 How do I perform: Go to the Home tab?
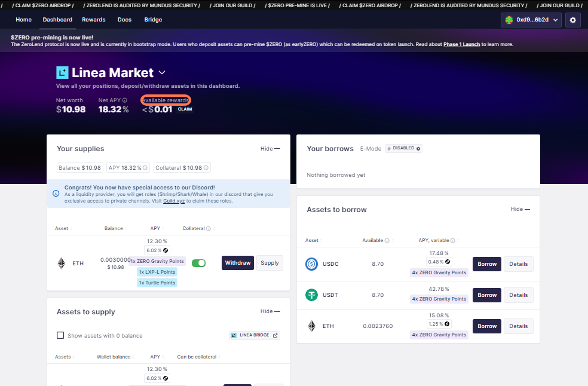coord(24,20)
